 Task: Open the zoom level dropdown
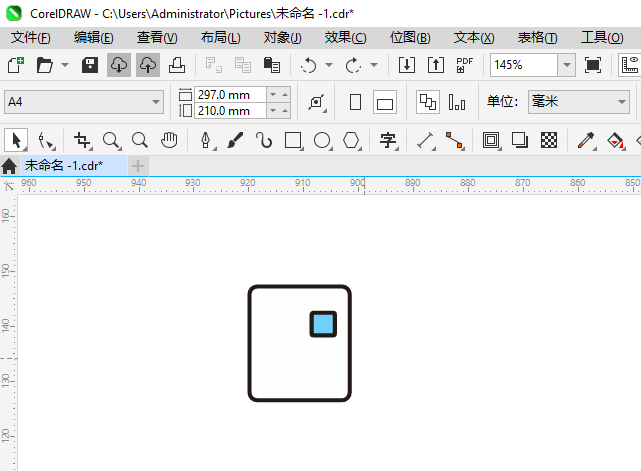567,65
